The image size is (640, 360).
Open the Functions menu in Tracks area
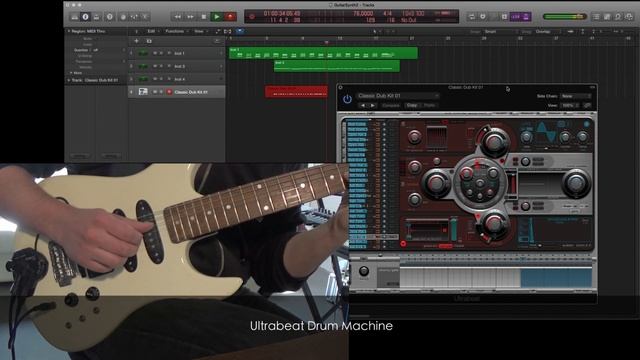[x=176, y=31]
